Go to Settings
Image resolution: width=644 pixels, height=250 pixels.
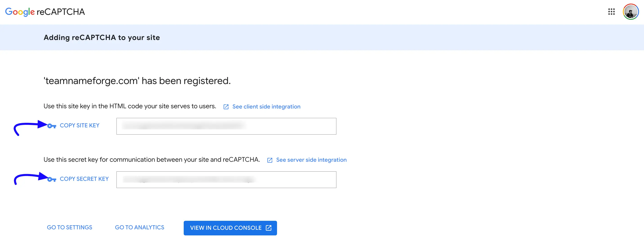(69, 228)
